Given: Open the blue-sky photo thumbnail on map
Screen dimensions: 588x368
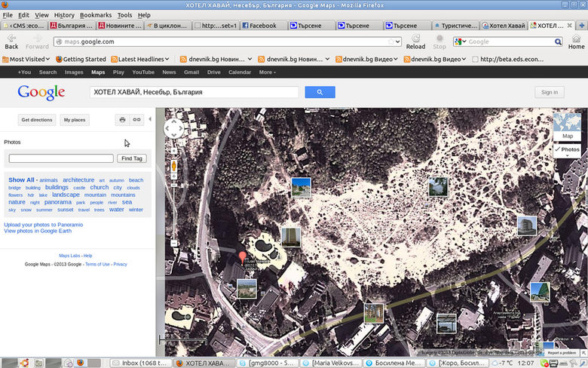Looking at the screenshot, I should (301, 187).
